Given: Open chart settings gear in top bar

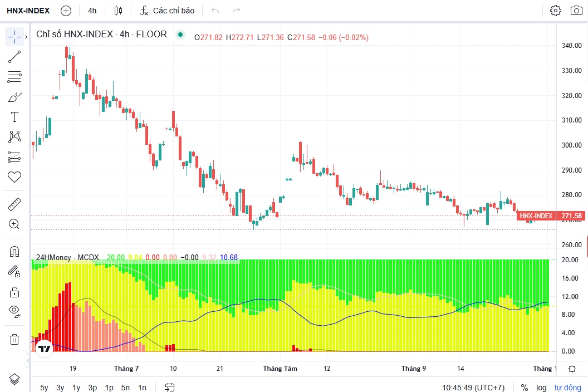Looking at the screenshot, I should 555,11.
